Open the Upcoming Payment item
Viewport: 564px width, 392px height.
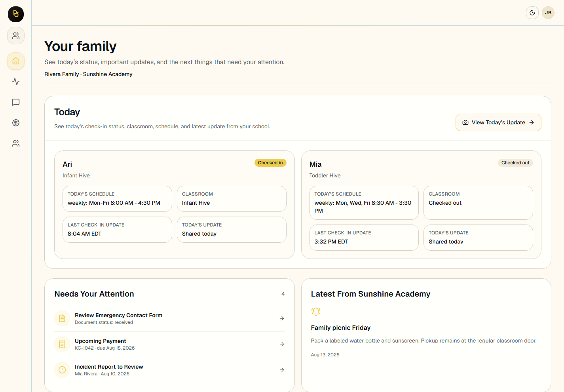[169, 344]
